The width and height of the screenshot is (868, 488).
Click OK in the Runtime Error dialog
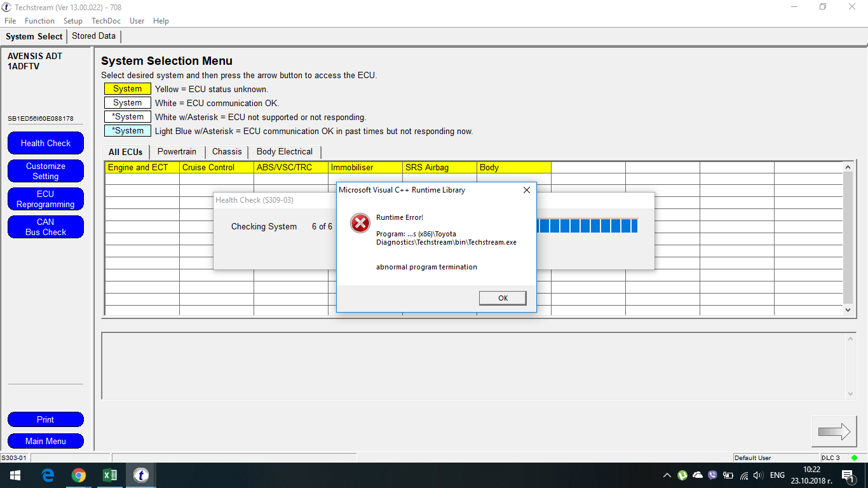click(x=503, y=298)
